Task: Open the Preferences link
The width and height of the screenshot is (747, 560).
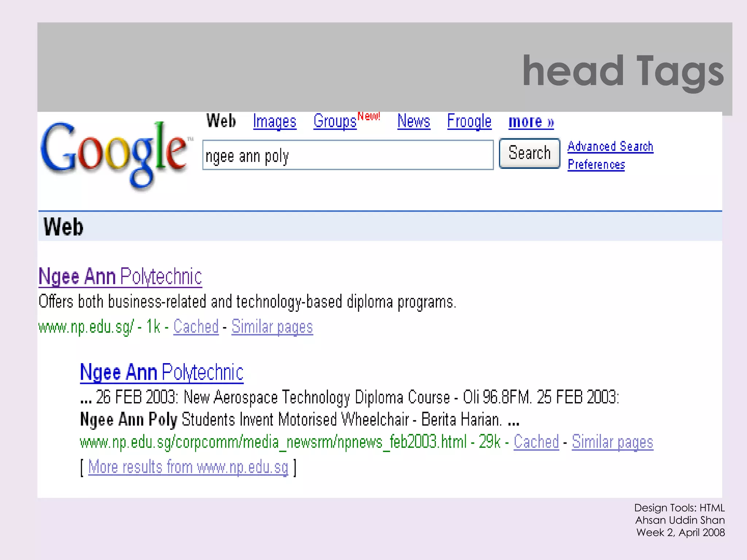Action: click(596, 165)
